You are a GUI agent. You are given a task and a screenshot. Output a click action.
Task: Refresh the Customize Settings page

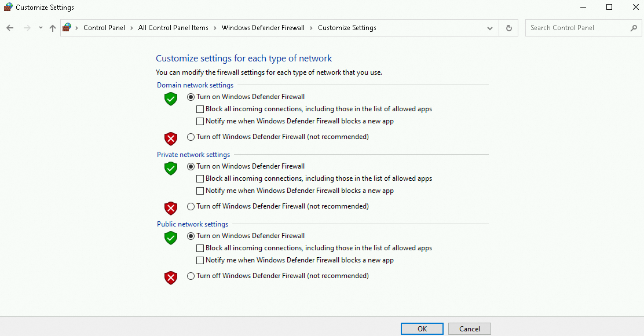point(509,28)
